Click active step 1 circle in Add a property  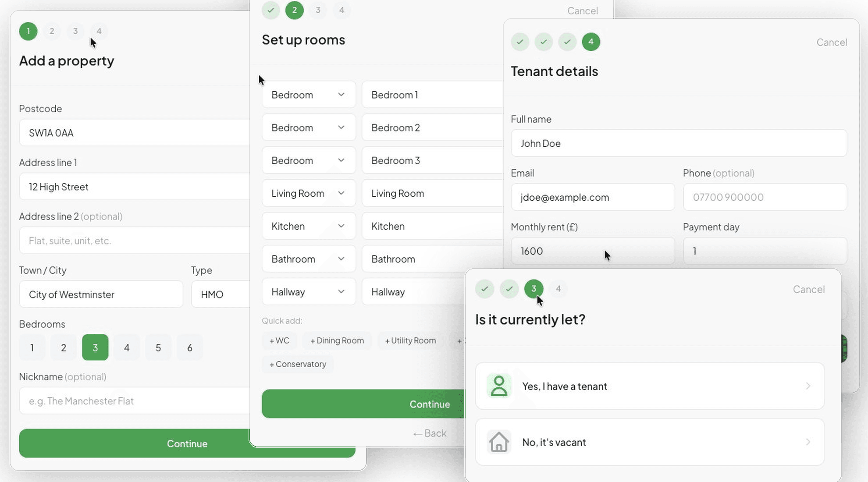[28, 31]
